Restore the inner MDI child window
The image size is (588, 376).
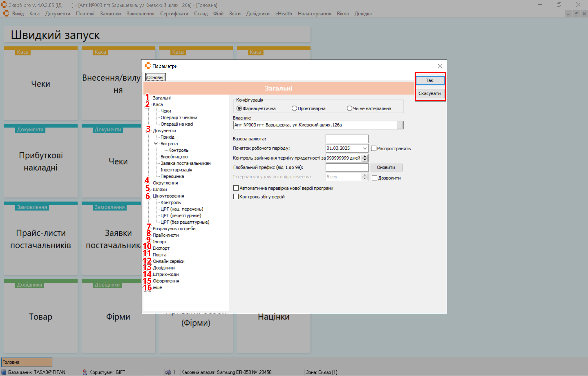576,14
